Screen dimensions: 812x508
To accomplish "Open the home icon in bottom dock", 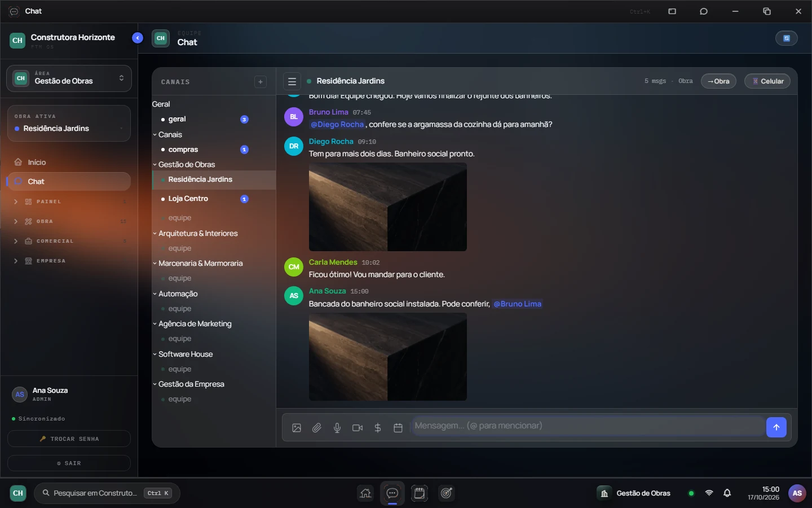I will tap(366, 493).
